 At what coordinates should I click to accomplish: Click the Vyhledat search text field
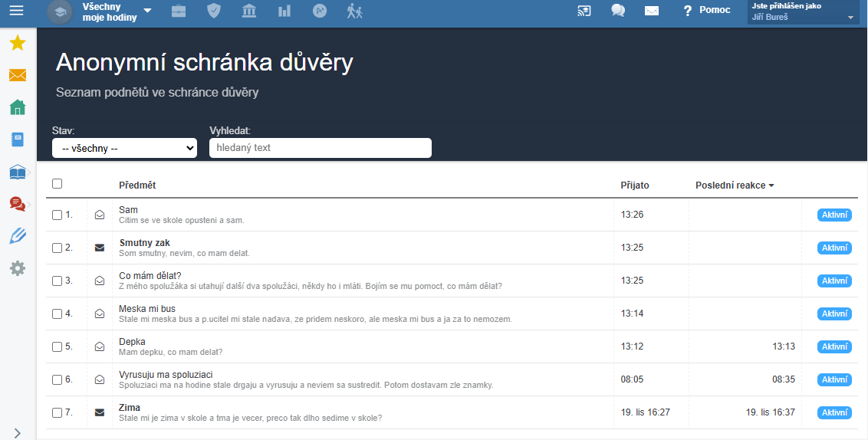pos(321,148)
